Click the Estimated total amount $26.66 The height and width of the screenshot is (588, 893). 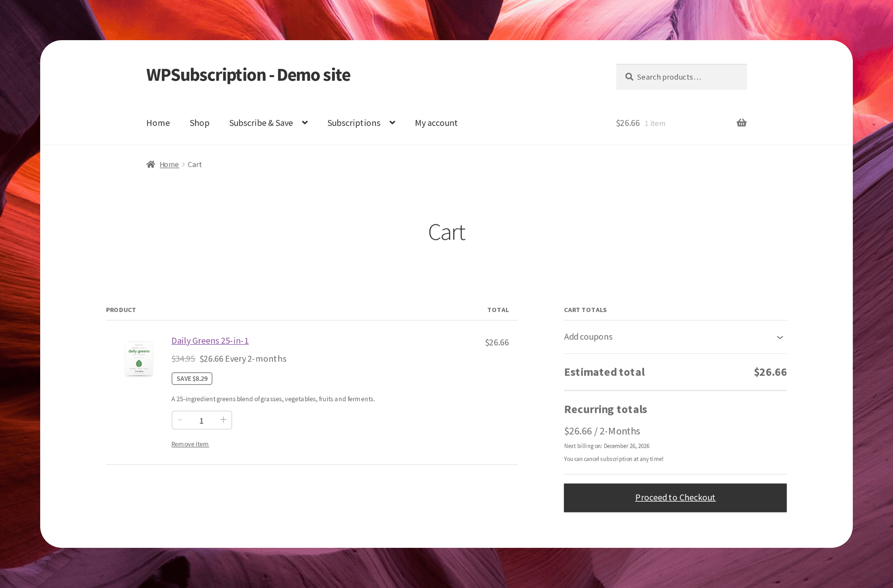(770, 372)
